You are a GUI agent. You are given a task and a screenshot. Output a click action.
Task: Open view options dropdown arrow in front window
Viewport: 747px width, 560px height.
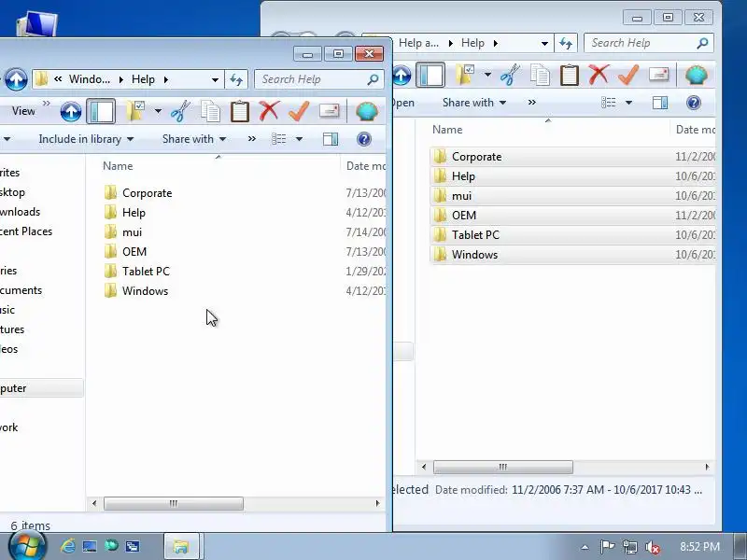point(299,139)
